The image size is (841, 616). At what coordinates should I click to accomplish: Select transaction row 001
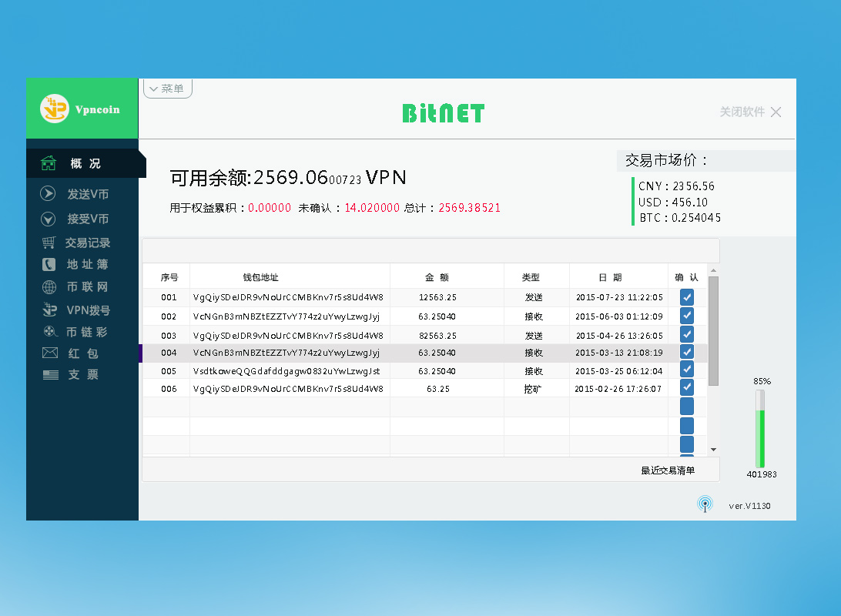[425, 297]
